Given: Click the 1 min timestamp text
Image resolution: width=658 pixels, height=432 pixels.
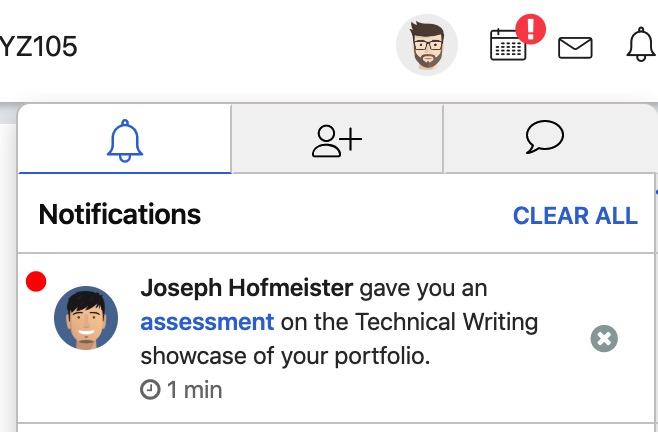Looking at the screenshot, I should coord(195,390).
